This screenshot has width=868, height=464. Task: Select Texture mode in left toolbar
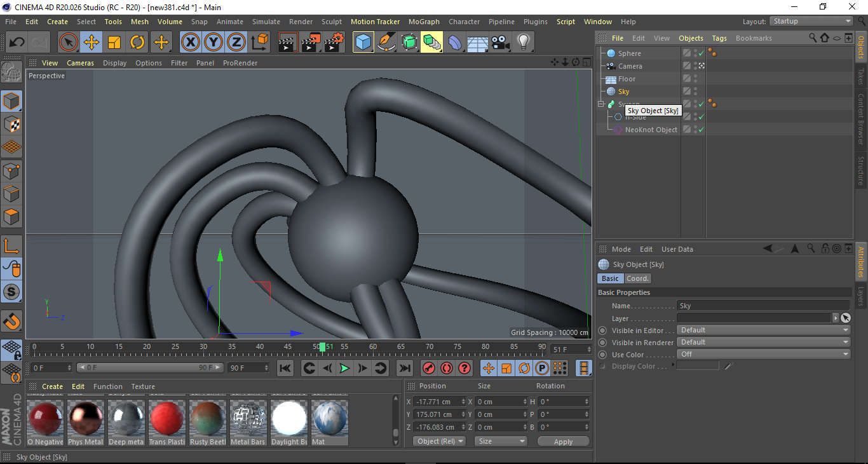point(11,125)
